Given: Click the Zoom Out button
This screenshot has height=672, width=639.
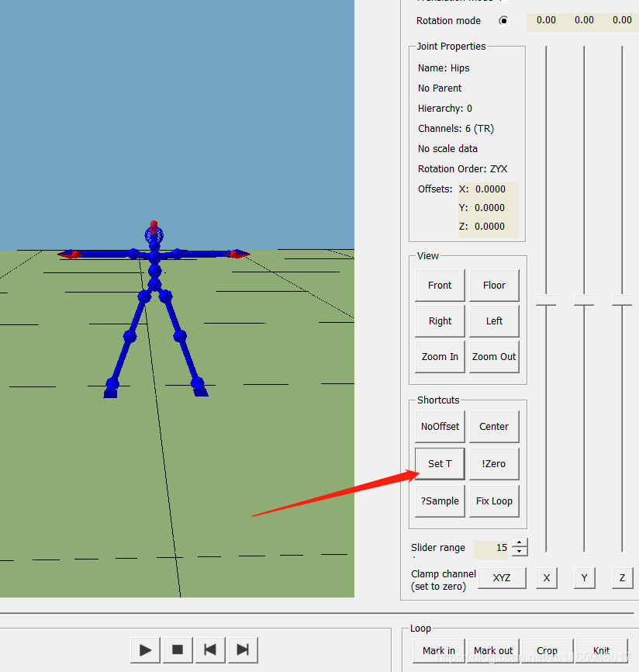Looking at the screenshot, I should (x=494, y=357).
